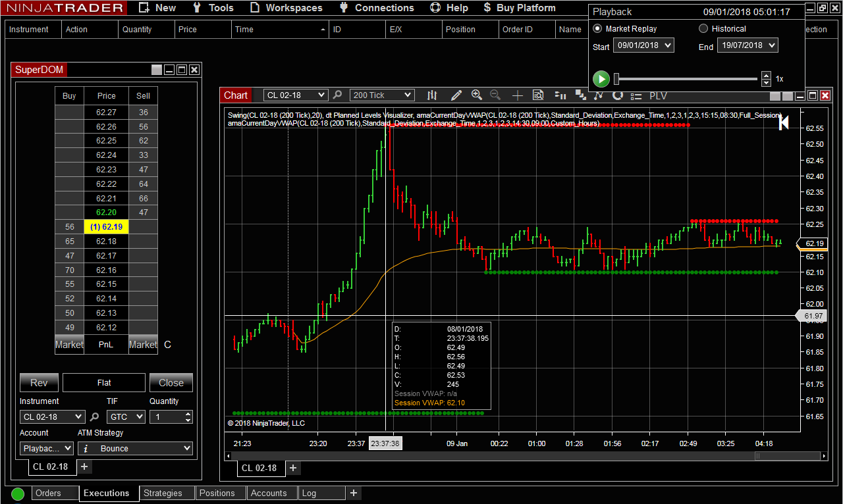
Task: Select the crosshair cursor tool in chart
Action: point(517,95)
